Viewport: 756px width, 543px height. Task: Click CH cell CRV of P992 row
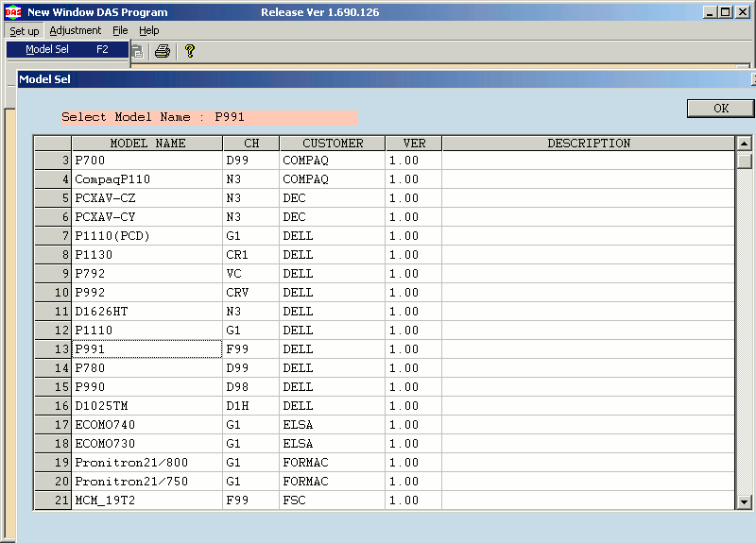click(251, 293)
